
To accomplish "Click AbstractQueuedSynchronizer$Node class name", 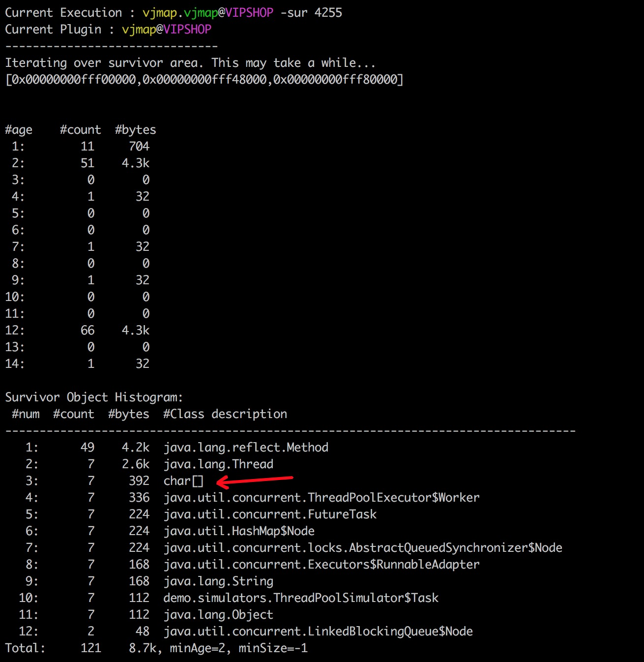I will (363, 548).
